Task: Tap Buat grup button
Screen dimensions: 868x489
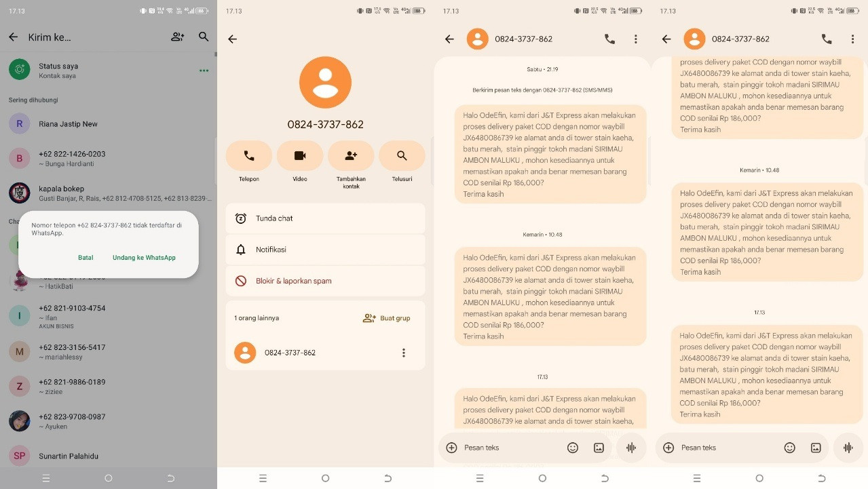Action: [386, 318]
